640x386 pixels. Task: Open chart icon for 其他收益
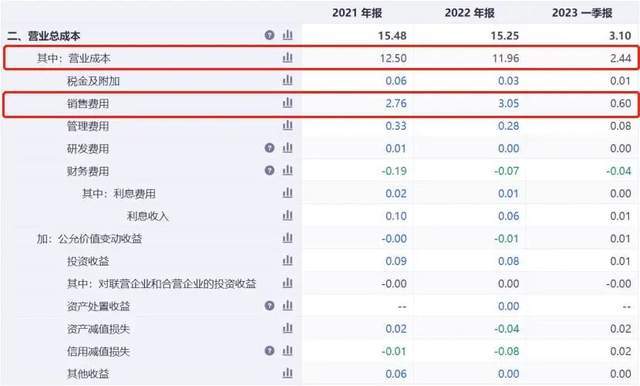[288, 373]
